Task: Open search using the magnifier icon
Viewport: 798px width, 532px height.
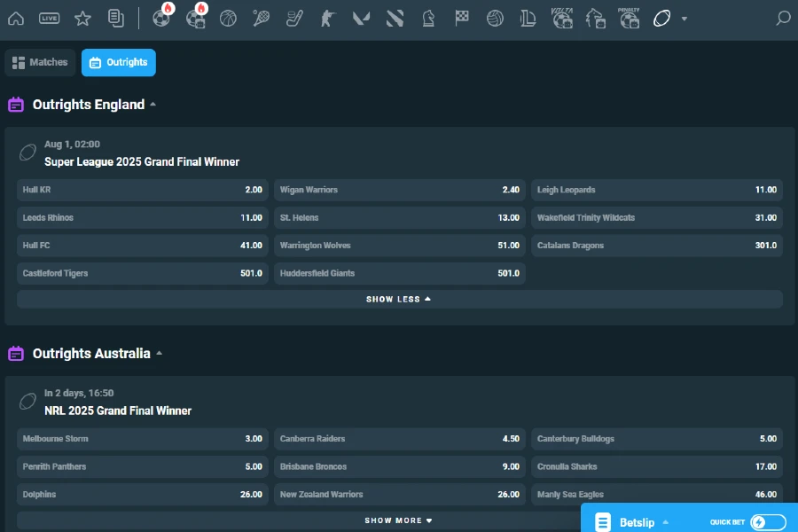Action: point(784,18)
